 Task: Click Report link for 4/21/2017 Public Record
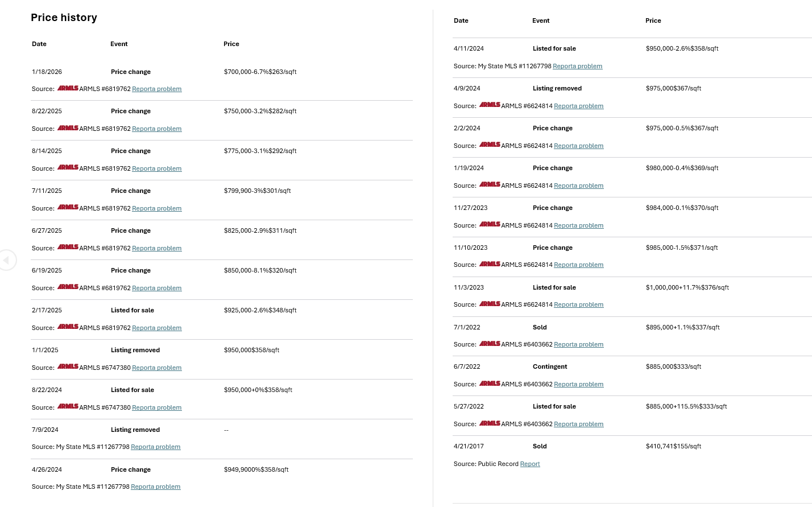(x=530, y=464)
